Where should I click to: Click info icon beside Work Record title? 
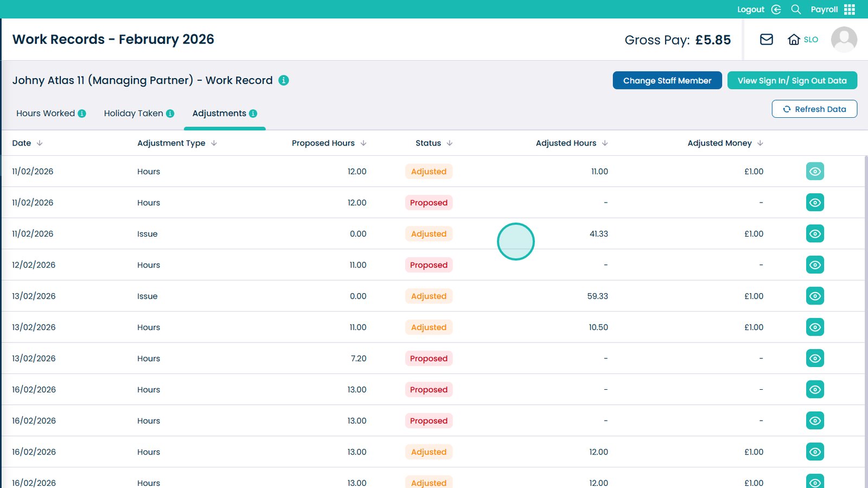pos(284,80)
